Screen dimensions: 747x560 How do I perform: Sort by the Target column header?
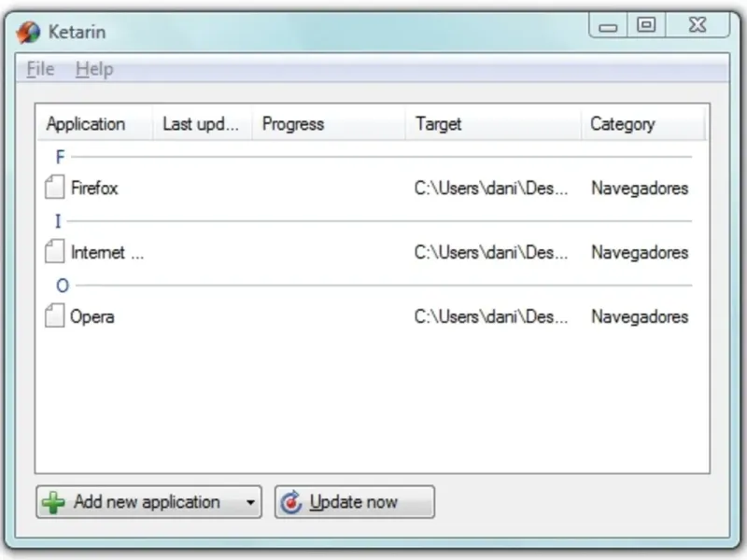click(x=493, y=124)
